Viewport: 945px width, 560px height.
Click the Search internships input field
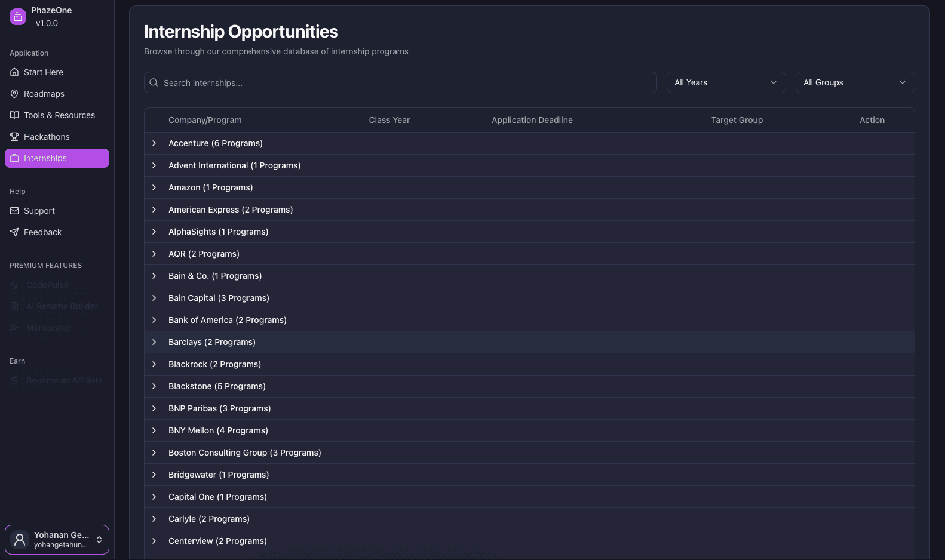(x=406, y=83)
